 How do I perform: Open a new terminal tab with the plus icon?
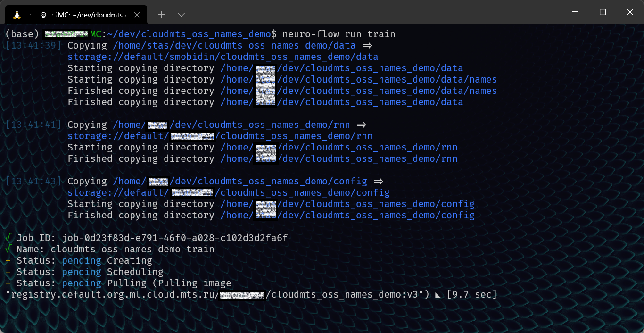(161, 14)
